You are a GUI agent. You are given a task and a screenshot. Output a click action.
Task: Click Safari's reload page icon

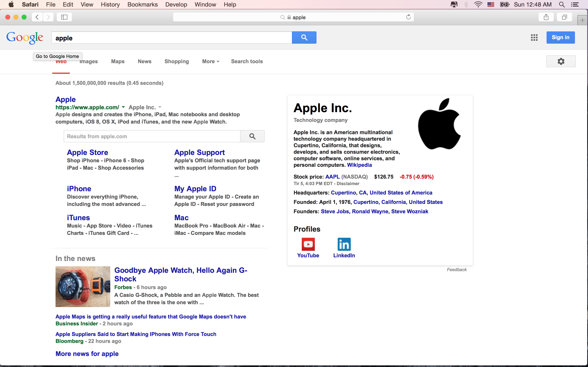pyautogui.click(x=409, y=17)
